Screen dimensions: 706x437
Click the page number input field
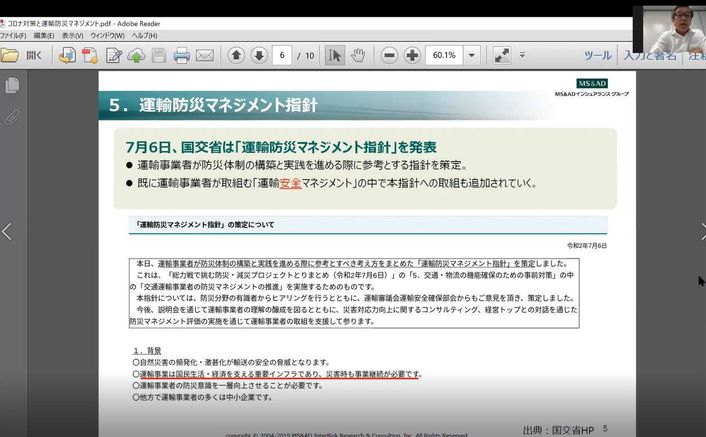pos(284,55)
